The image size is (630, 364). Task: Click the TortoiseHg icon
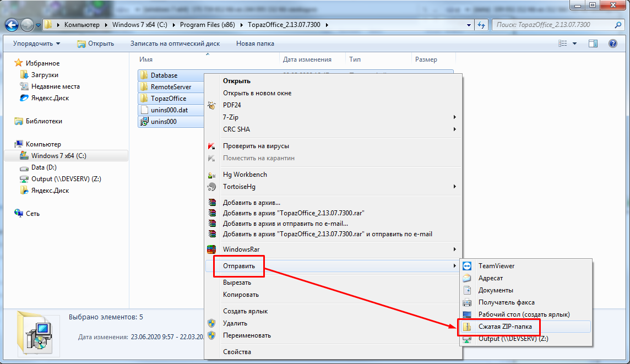click(211, 187)
